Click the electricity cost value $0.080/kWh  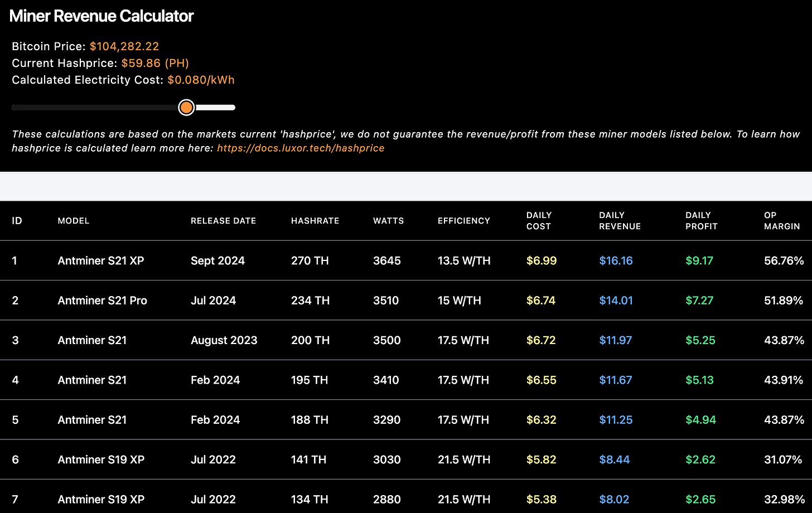pos(201,80)
